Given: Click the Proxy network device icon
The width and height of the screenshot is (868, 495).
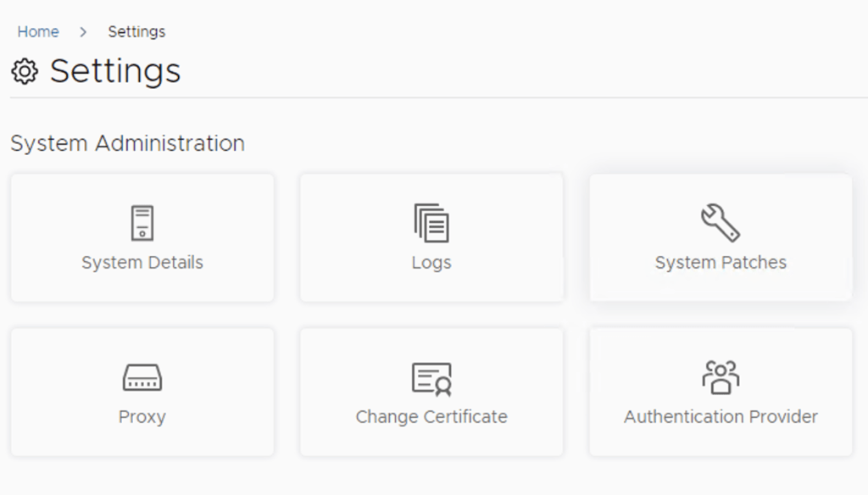Looking at the screenshot, I should point(142,377).
